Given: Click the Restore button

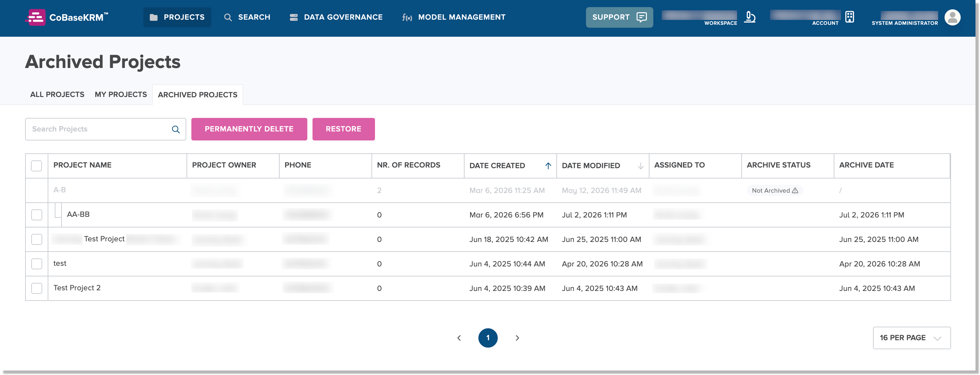Looking at the screenshot, I should point(343,129).
